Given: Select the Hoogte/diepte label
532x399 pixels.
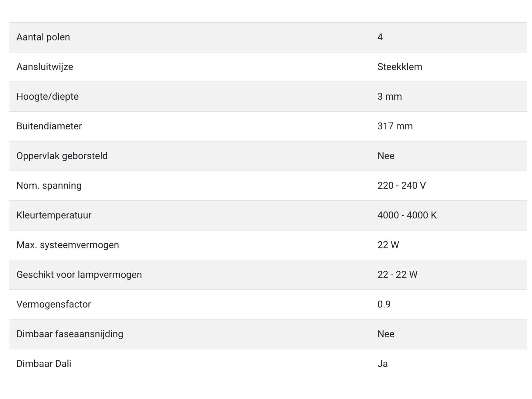Looking at the screenshot, I should pyautogui.click(x=48, y=96).
